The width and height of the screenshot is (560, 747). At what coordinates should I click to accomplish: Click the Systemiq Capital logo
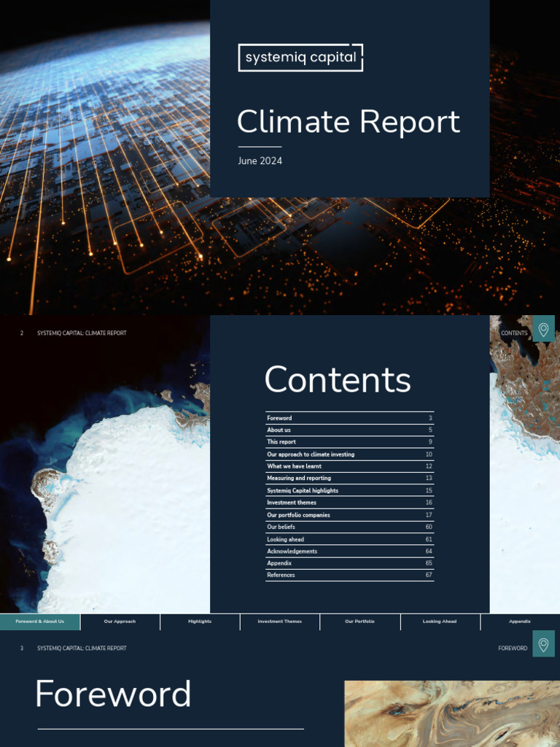[300, 58]
